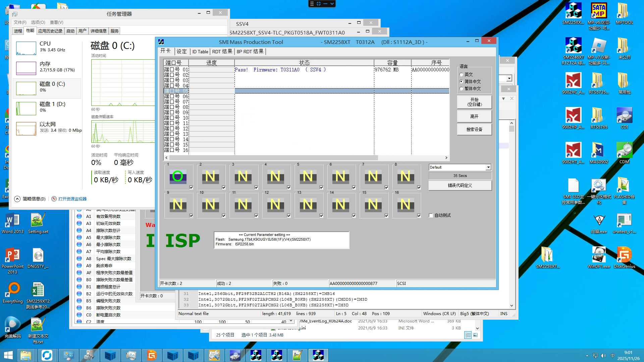
Task: Click the Start (spacebar) button
Action: point(474,102)
